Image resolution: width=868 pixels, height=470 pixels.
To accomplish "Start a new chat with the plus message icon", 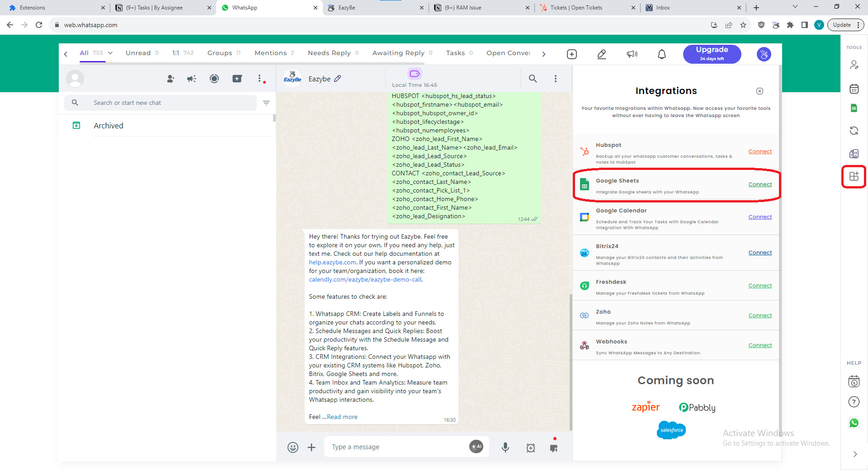I will click(237, 79).
